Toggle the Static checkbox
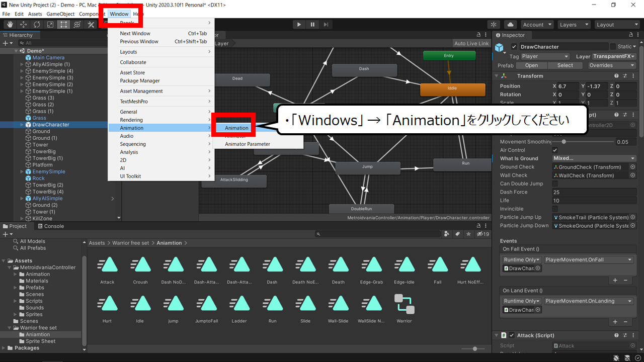The width and height of the screenshot is (644, 362). click(x=613, y=47)
